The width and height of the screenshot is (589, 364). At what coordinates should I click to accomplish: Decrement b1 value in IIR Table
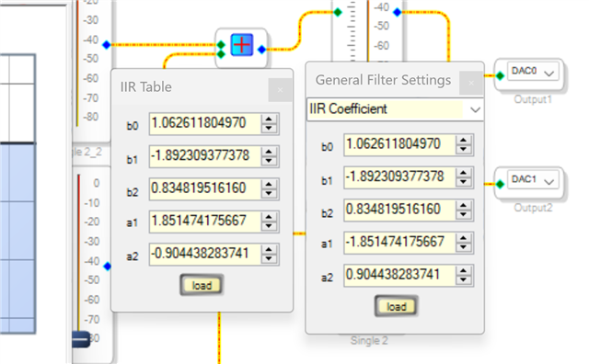(x=269, y=161)
